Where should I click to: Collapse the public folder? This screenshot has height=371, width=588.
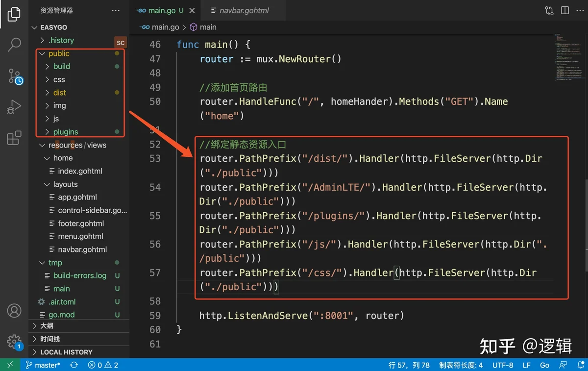click(x=78, y=53)
